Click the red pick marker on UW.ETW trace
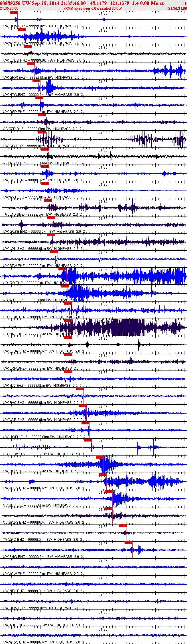Screen dimensions: 187x644 tap(54, 252)
